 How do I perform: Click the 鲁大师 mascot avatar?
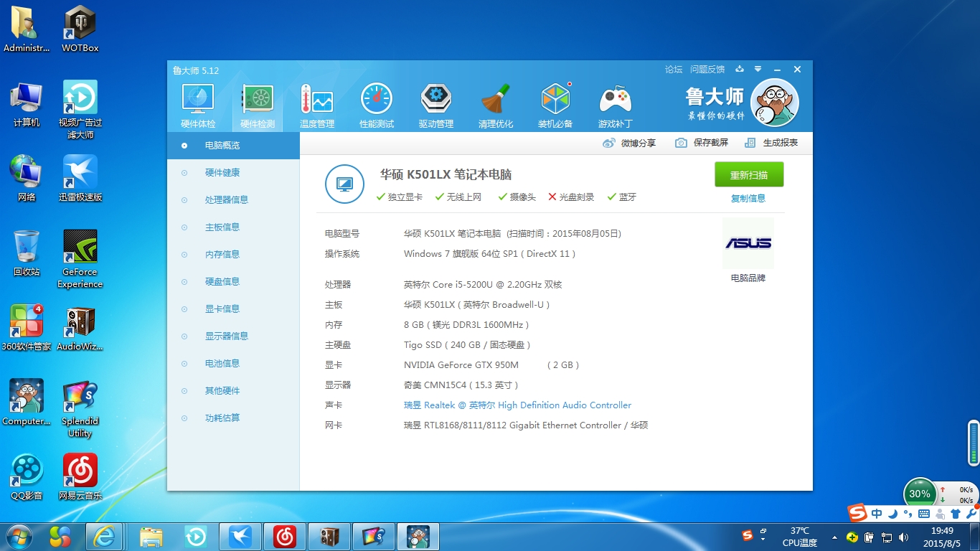click(775, 103)
